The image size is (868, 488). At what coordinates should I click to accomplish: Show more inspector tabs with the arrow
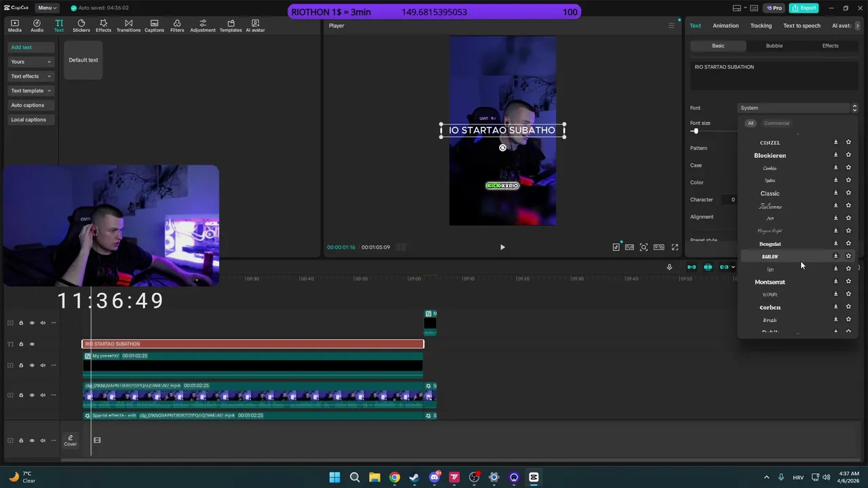point(858,26)
